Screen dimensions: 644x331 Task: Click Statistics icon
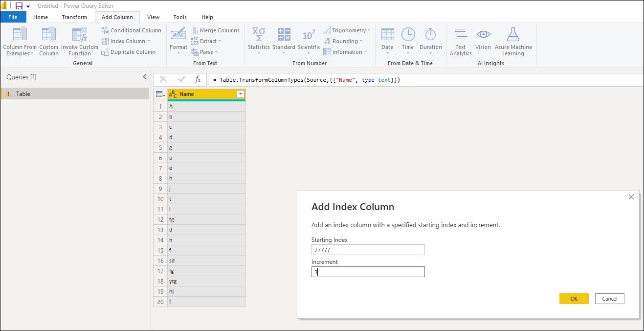(x=259, y=34)
